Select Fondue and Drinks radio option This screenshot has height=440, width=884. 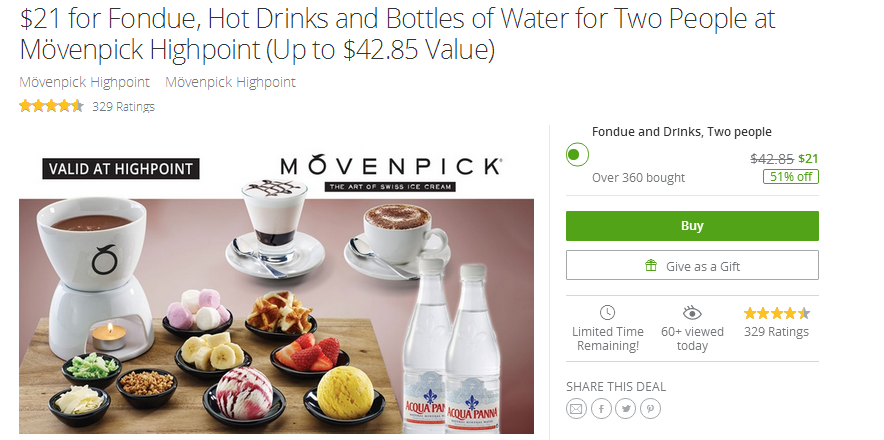pos(576,154)
